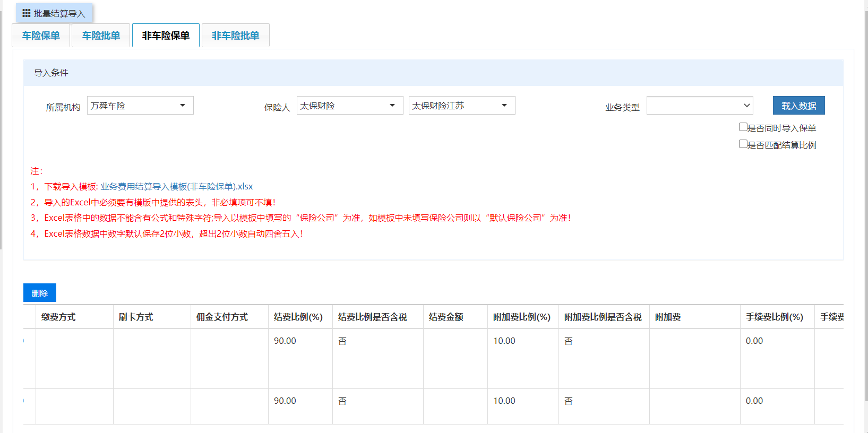This screenshot has width=868, height=433.
Task: Click the 结费比例(%) column header
Action: pyautogui.click(x=298, y=317)
